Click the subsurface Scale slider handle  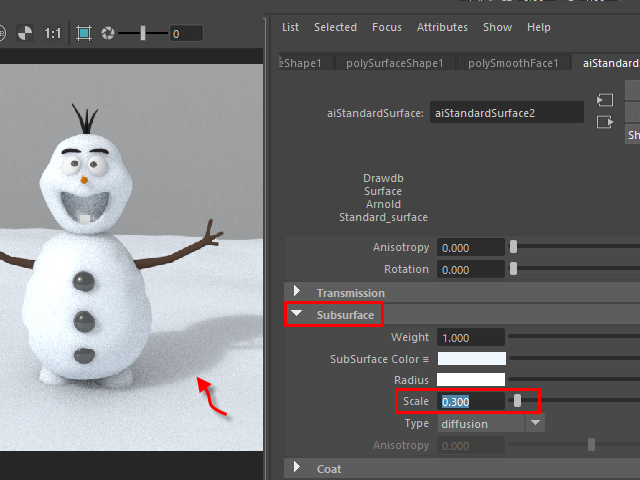click(x=517, y=401)
